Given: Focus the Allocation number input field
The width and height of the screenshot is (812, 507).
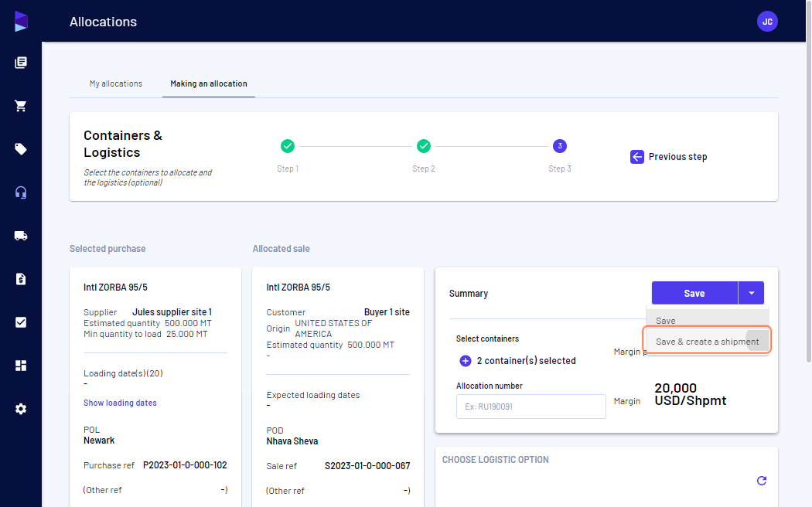Looking at the screenshot, I should (x=531, y=407).
